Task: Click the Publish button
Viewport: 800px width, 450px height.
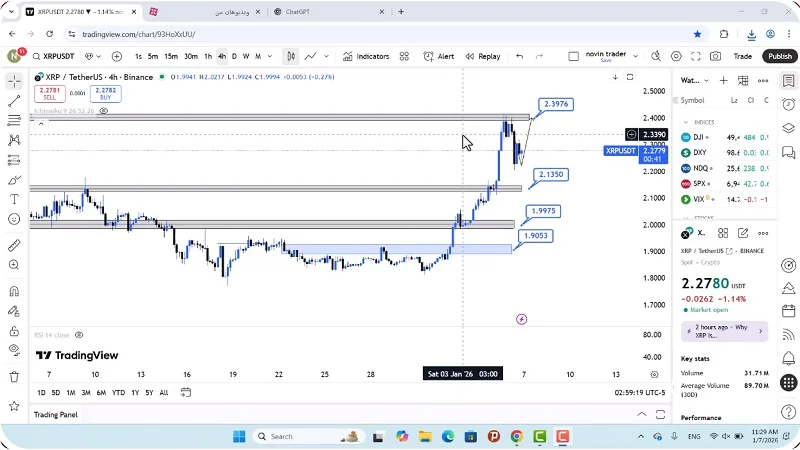Action: point(779,56)
